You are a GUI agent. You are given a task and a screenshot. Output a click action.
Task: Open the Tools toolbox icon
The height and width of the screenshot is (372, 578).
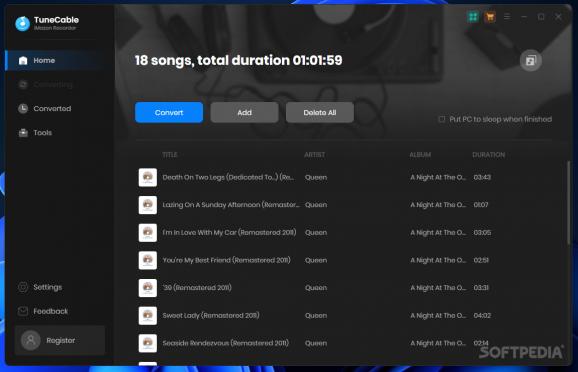23,132
